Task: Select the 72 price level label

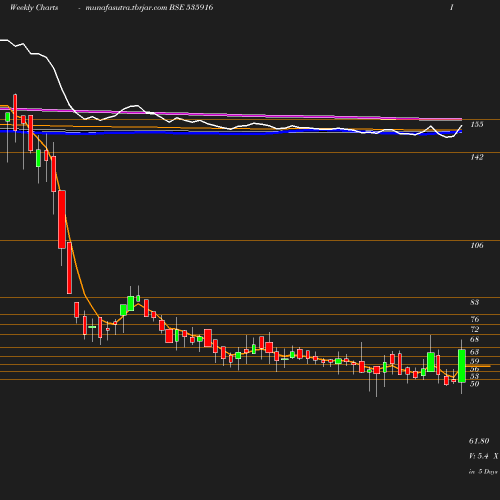Action: click(x=475, y=329)
